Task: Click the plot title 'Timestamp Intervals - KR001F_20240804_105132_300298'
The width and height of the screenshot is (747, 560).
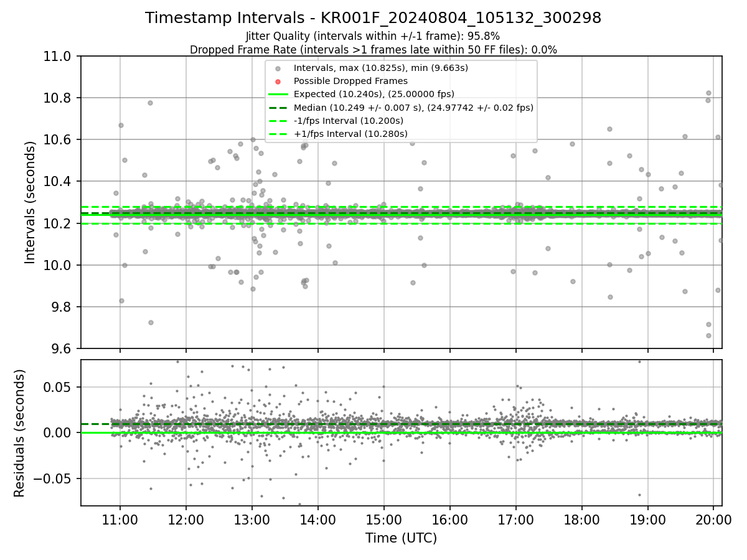Action: tap(373, 18)
